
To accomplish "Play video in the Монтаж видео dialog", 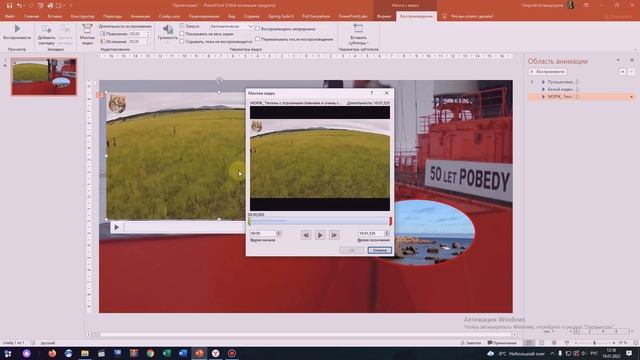I will click(320, 235).
